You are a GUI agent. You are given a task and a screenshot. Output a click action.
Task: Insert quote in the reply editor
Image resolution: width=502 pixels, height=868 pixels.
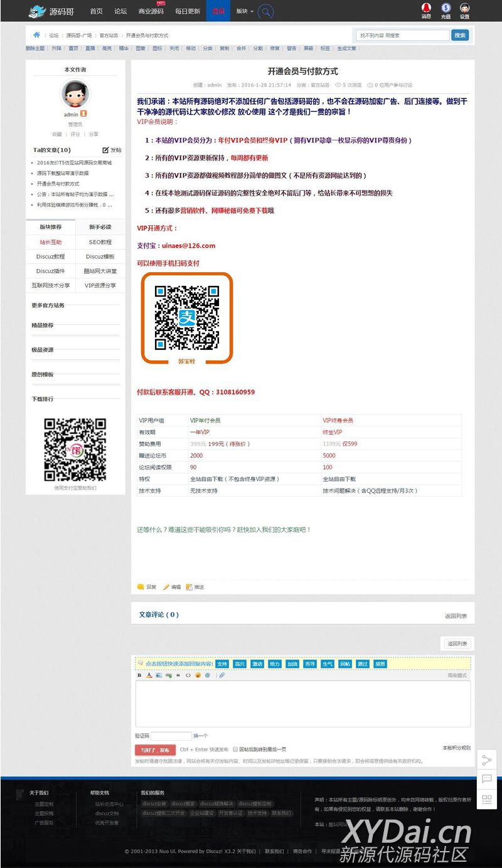coord(178,675)
